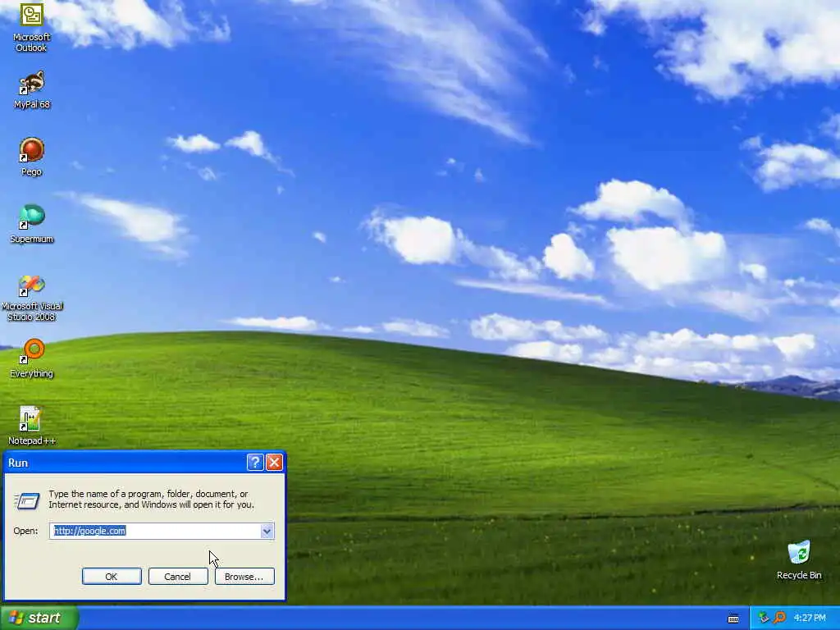Click the Run dialog help question-mark button

[x=255, y=463]
